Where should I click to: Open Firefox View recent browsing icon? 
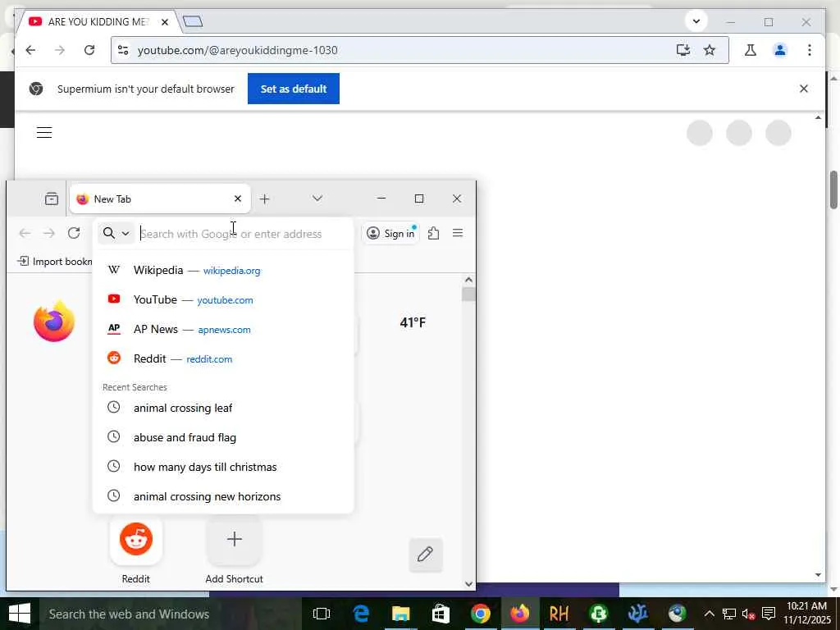coord(52,199)
